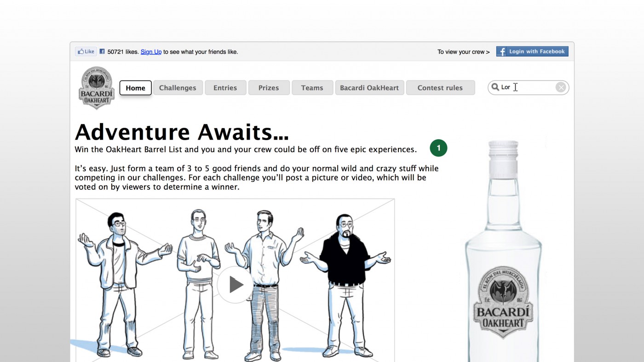Open the Bacardi OakHeart tab
The image size is (644, 362).
pos(369,88)
